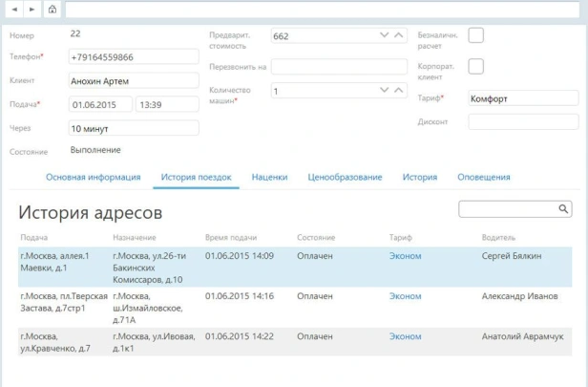Decrease Предварит. стоимость with down chevron
This screenshot has width=588, height=387.
tap(384, 35)
